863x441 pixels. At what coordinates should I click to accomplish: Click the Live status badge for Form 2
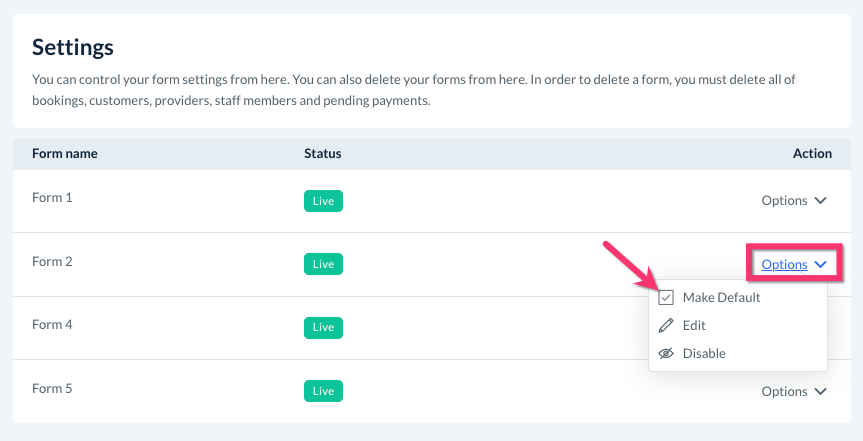coord(323,264)
